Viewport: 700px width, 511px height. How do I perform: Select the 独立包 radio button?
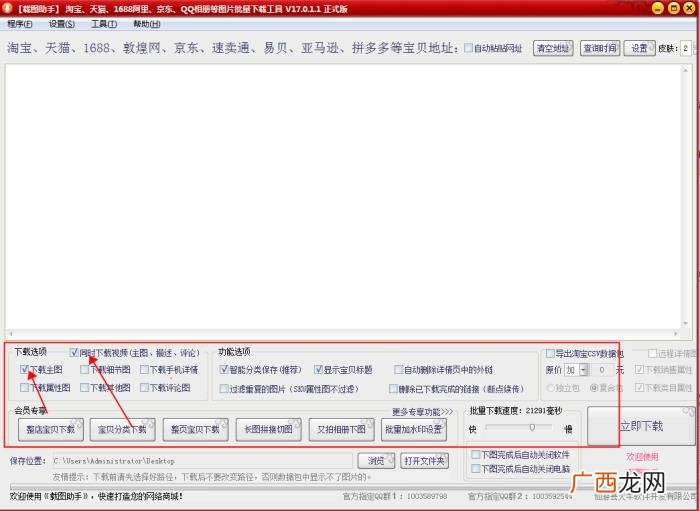coord(550,388)
